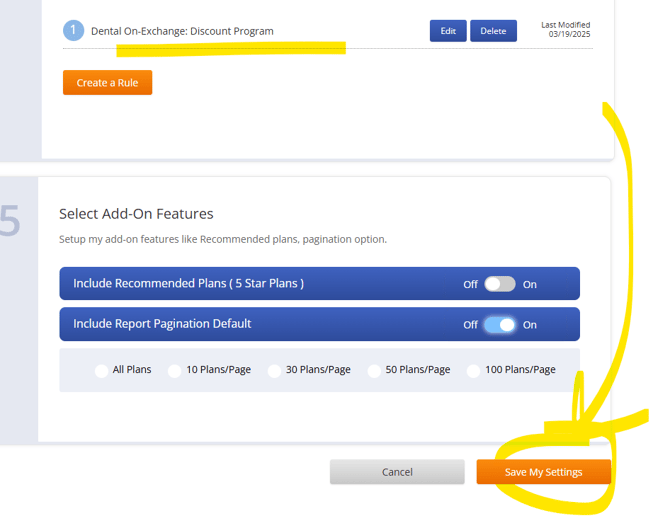Choose 10 Plans/Page radio option
670x516 pixels.
pos(174,370)
